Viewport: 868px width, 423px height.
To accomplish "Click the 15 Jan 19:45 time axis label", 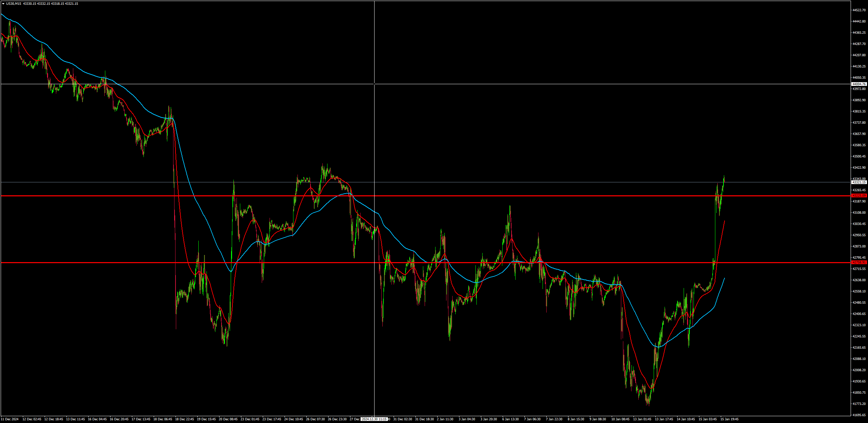I will (729, 419).
